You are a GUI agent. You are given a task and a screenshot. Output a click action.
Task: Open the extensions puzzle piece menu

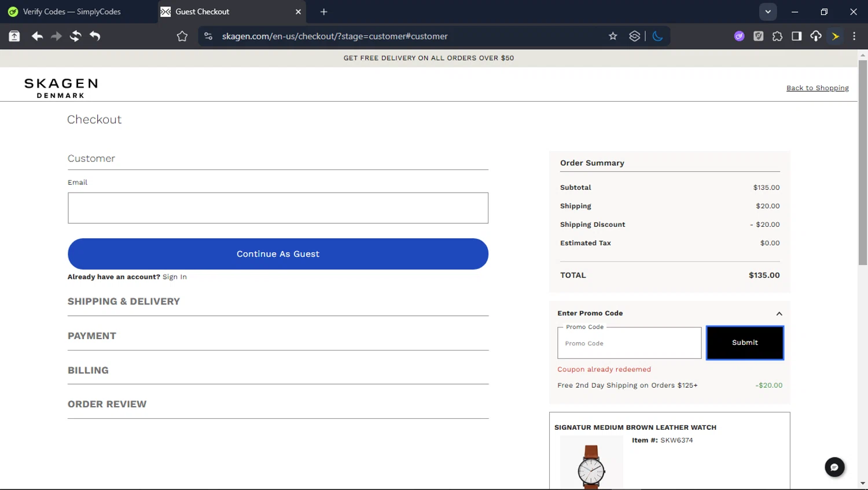coord(777,36)
